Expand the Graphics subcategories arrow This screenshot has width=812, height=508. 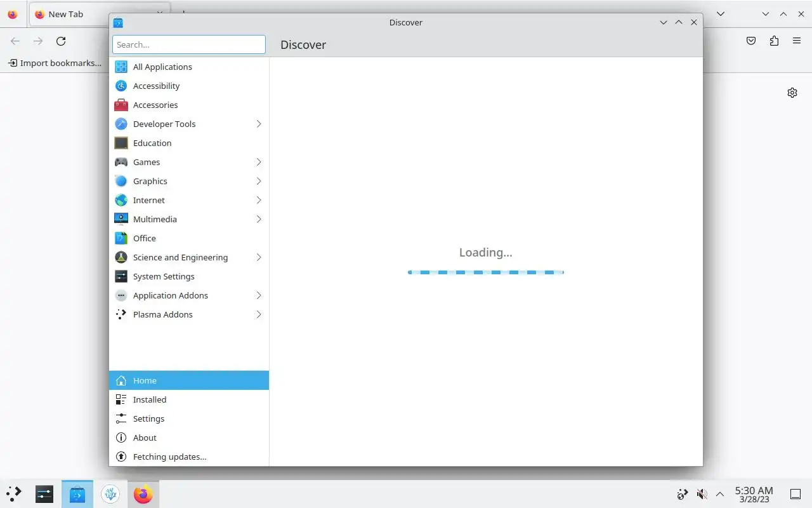[259, 181]
